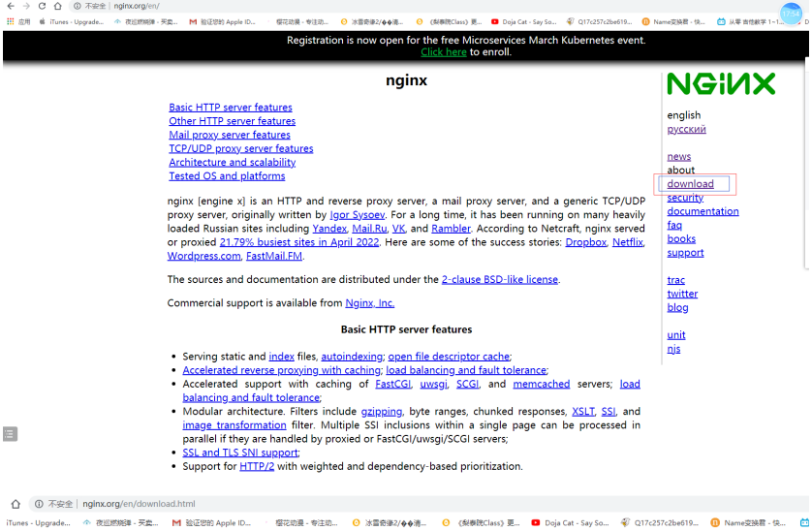The height and width of the screenshot is (531, 812).
Task: Open the browser home page icon at top
Action: (x=58, y=6)
